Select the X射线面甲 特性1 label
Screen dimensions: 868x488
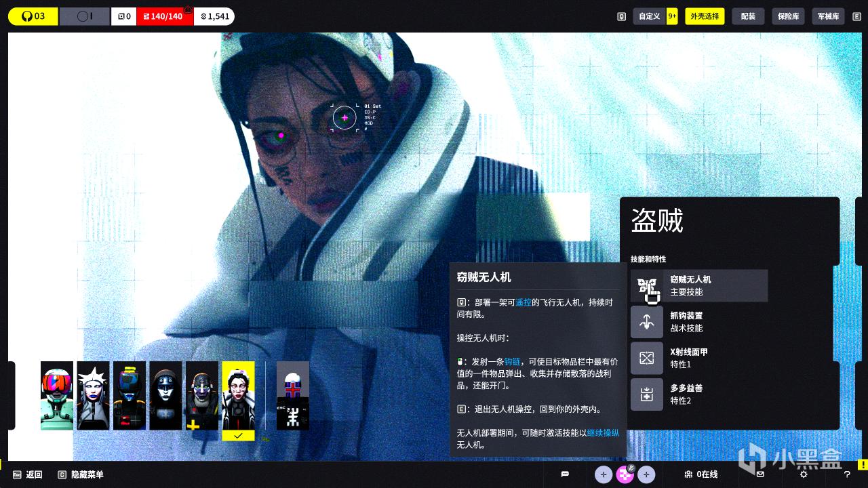(x=689, y=359)
